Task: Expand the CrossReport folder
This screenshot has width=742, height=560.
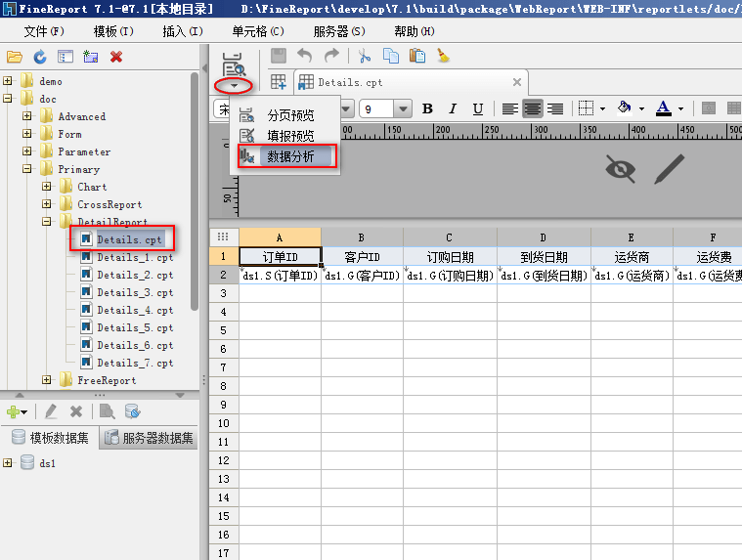Action: point(46,204)
